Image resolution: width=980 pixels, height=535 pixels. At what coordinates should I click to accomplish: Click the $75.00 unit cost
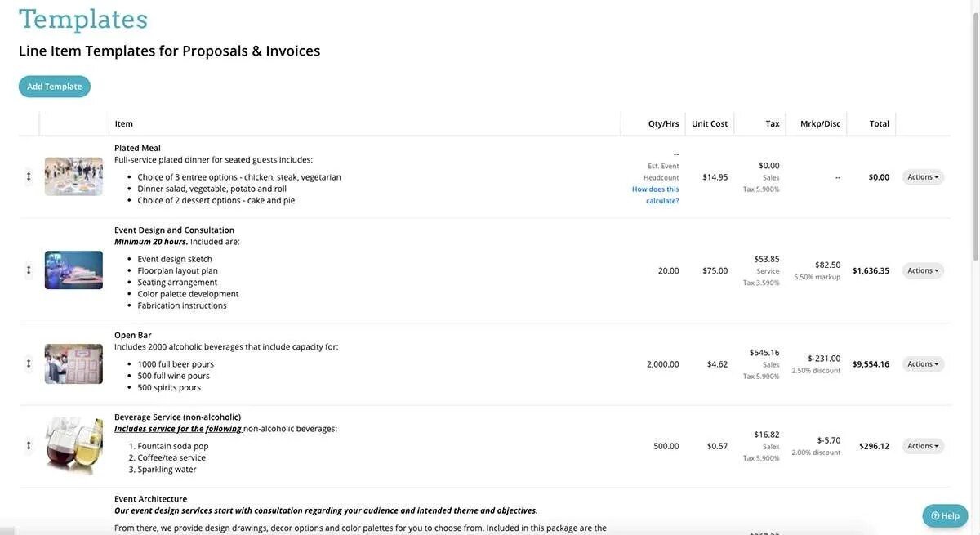click(x=715, y=271)
